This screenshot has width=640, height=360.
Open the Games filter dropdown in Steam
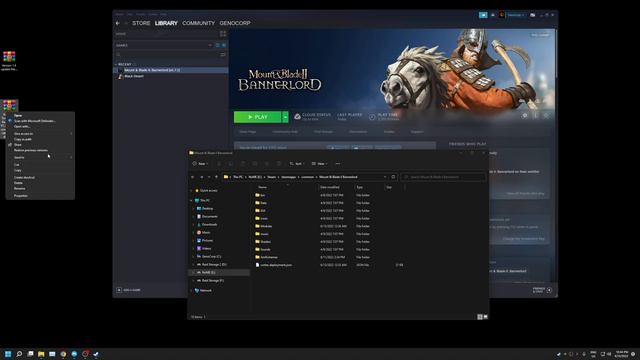(210, 45)
